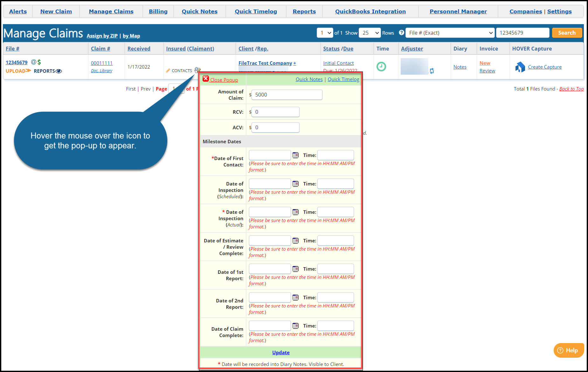Expand the rows-per-page dropdown showing 25

tap(370, 33)
